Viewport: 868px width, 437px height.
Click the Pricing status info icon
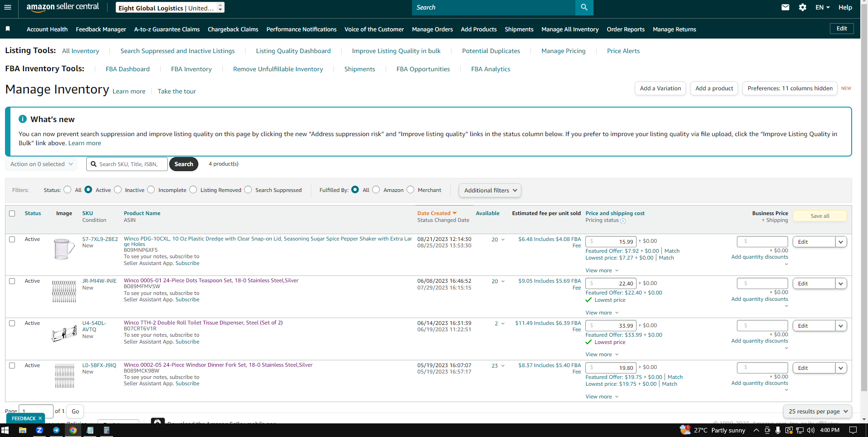pyautogui.click(x=623, y=221)
